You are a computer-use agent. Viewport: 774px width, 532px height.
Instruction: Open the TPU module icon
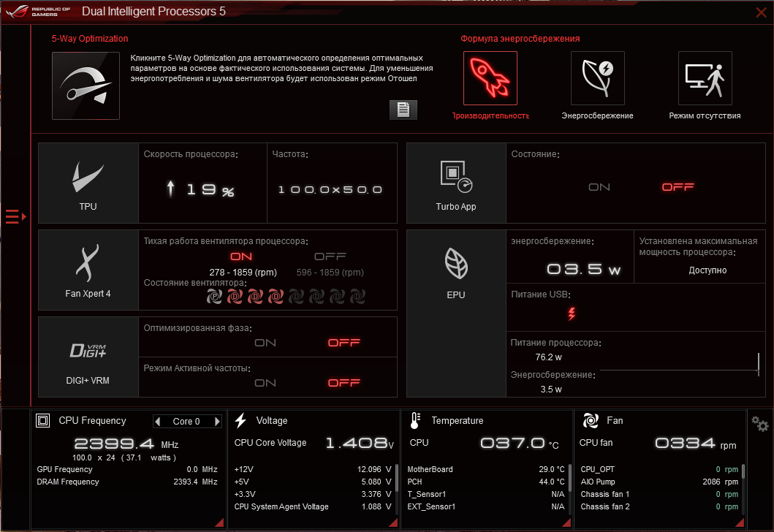(88, 177)
